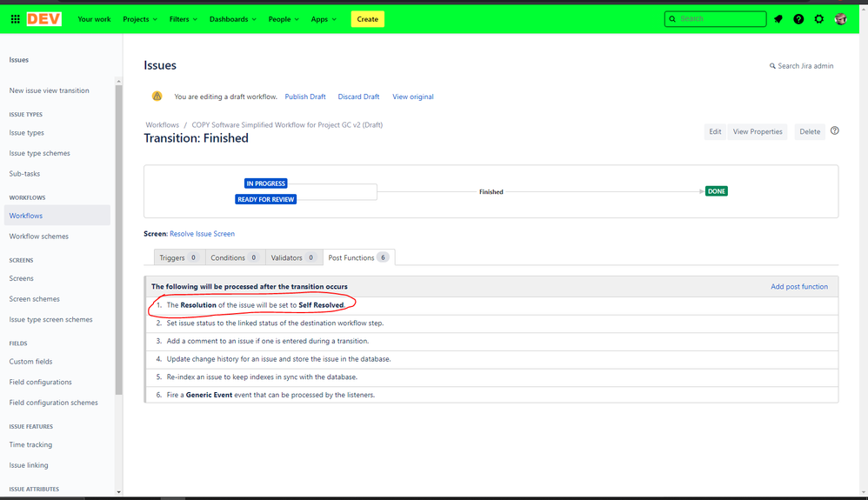
Task: Select the Resolution set to Self Resolved row
Action: 491,305
